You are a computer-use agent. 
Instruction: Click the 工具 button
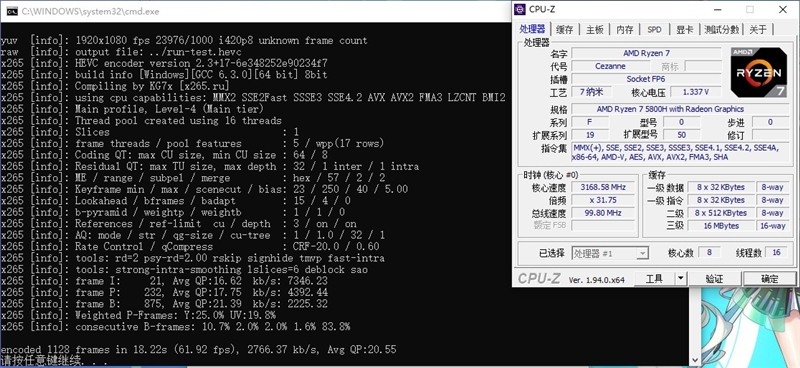tap(655, 279)
